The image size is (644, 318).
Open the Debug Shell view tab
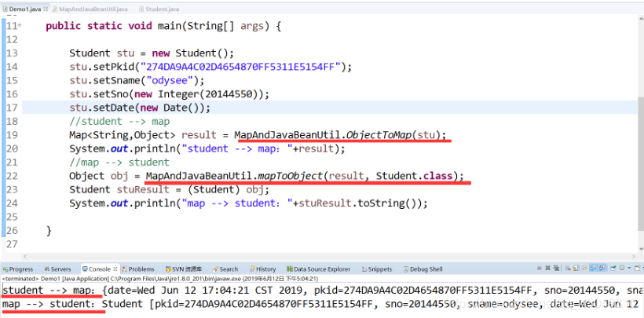point(423,269)
